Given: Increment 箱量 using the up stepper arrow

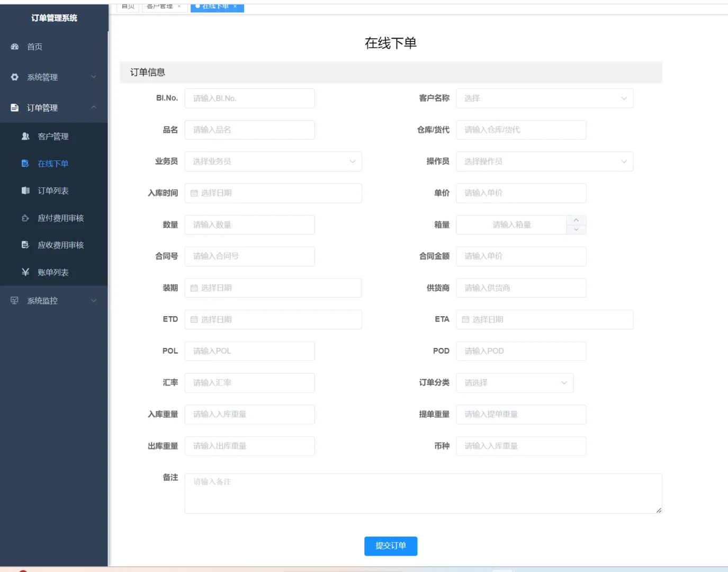Looking at the screenshot, I should 576,220.
